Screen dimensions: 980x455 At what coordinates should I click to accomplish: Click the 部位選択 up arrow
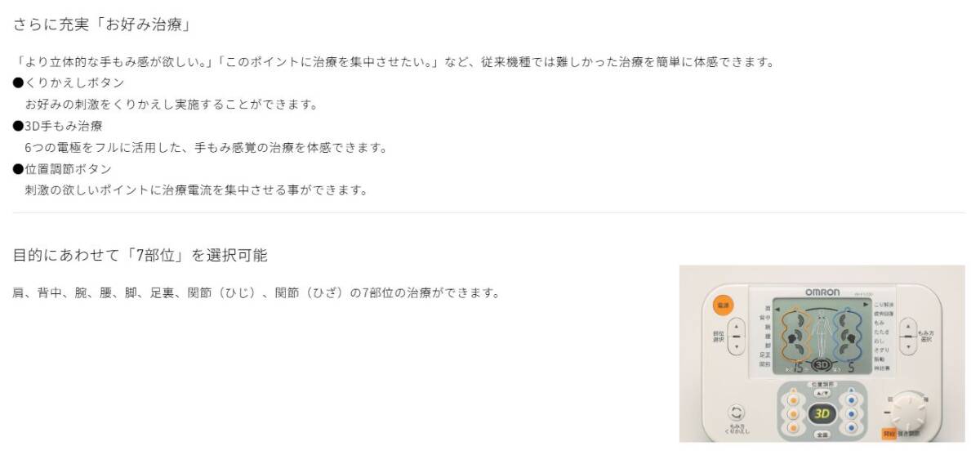click(737, 325)
